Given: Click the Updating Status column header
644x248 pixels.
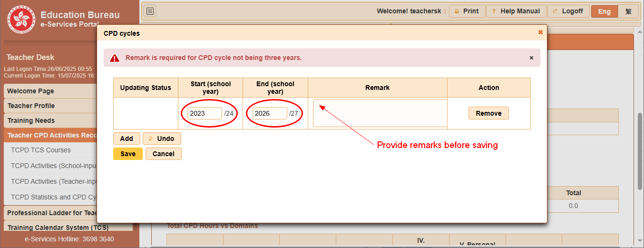Looking at the screenshot, I should [146, 88].
